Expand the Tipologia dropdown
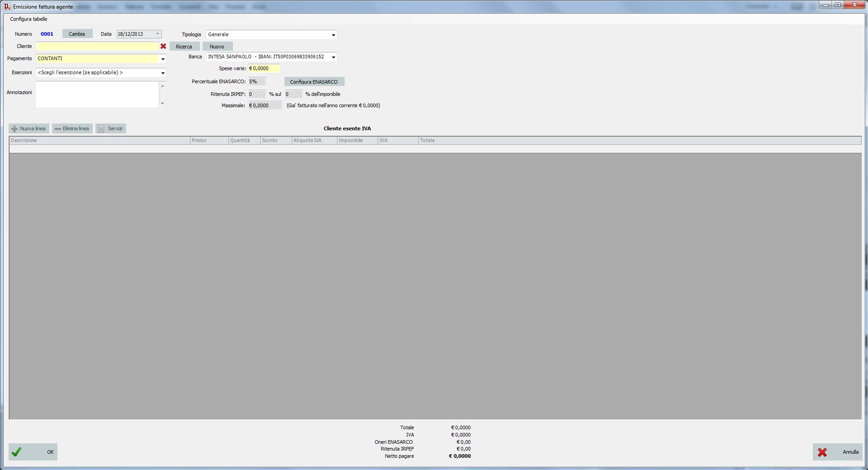Viewport: 868px width, 470px height. pos(333,35)
